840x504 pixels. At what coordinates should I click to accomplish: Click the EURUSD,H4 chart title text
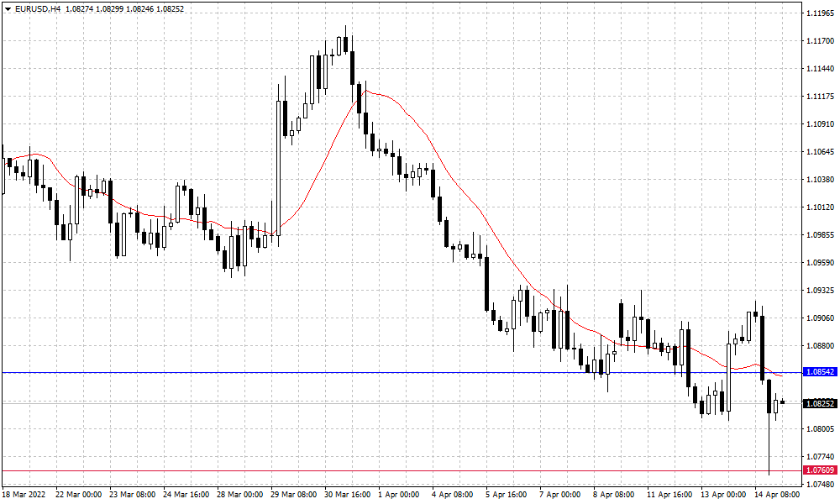[38, 9]
